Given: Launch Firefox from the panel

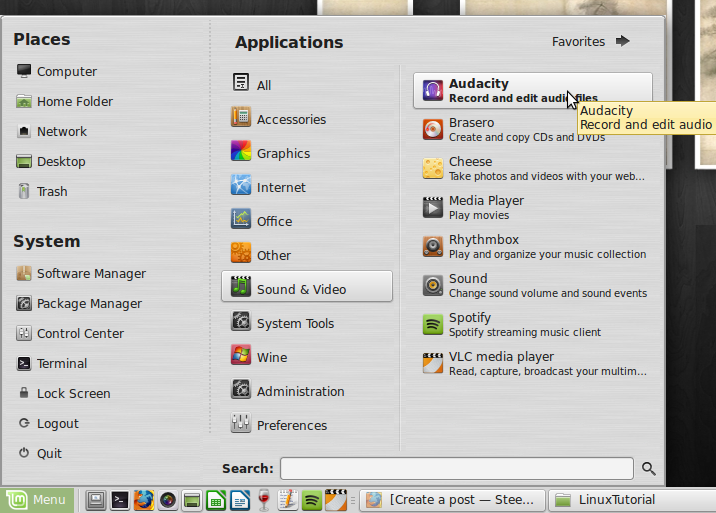Looking at the screenshot, I should pyautogui.click(x=143, y=500).
